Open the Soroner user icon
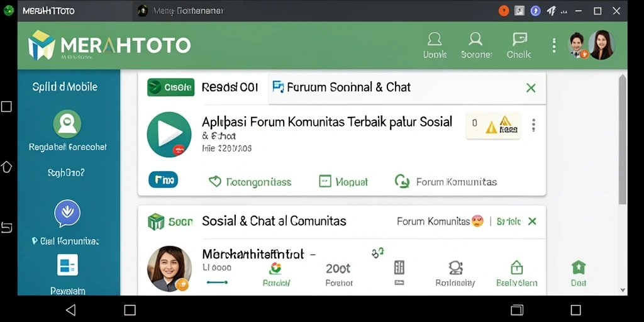Image resolution: width=644 pixels, height=322 pixels. [x=476, y=45]
